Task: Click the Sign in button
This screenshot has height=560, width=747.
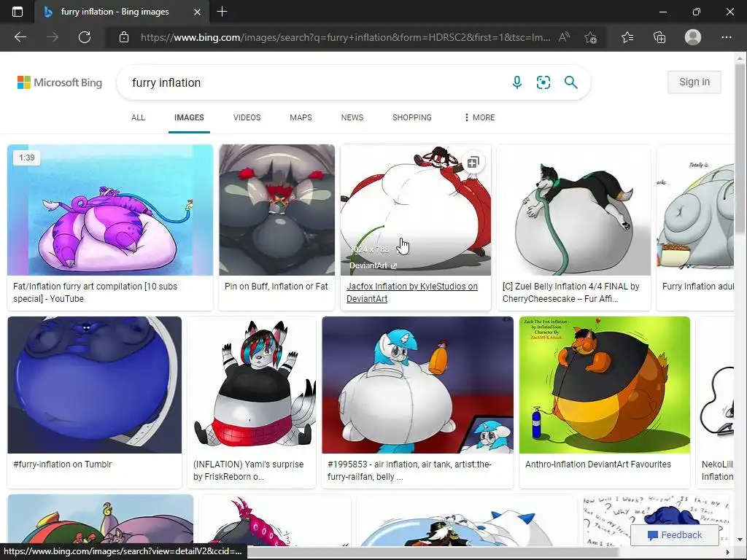Action: (694, 82)
